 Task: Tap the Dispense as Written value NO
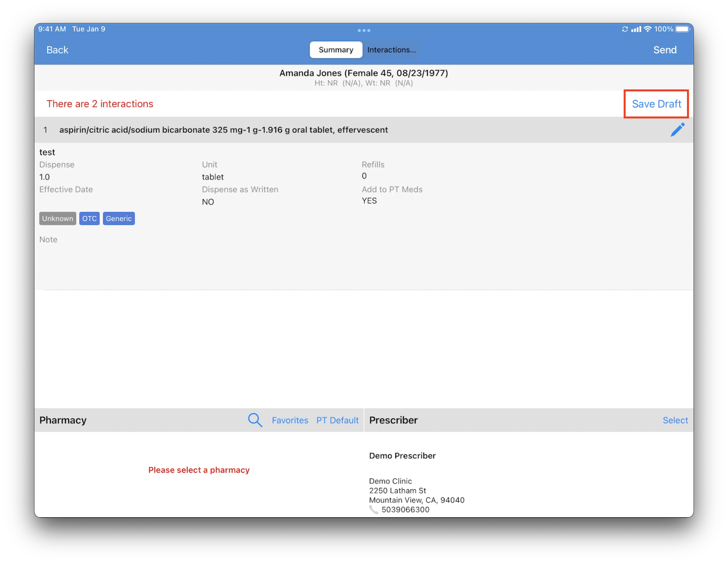(208, 202)
